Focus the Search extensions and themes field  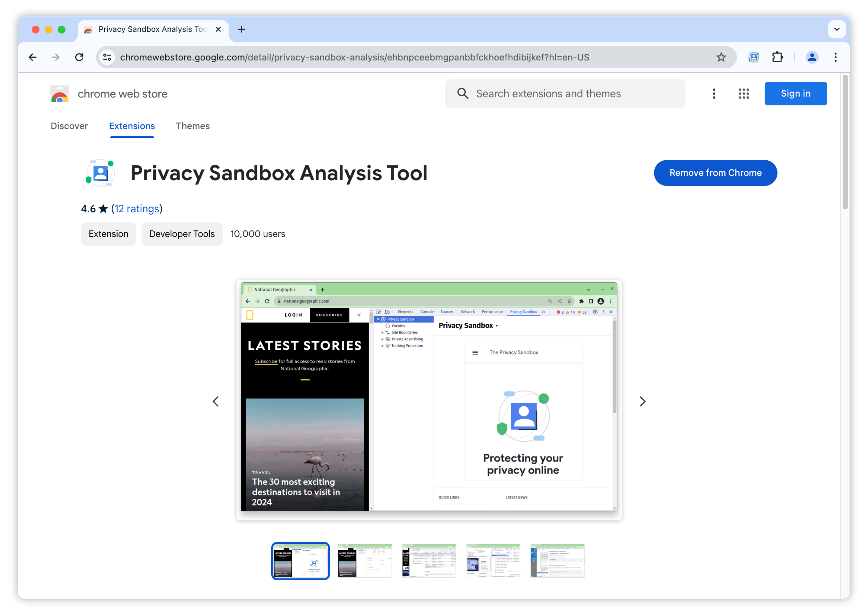click(565, 94)
